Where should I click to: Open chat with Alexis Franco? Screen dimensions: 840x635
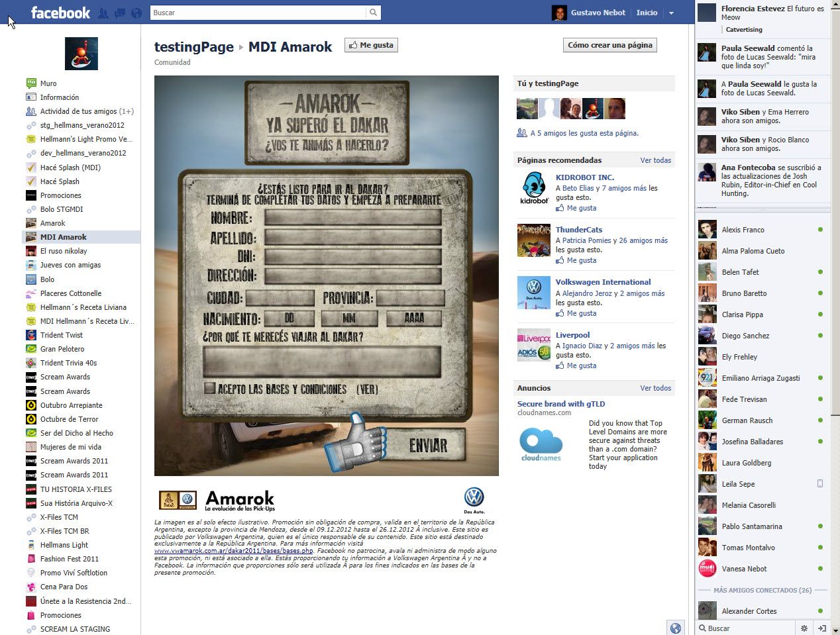tap(762, 230)
